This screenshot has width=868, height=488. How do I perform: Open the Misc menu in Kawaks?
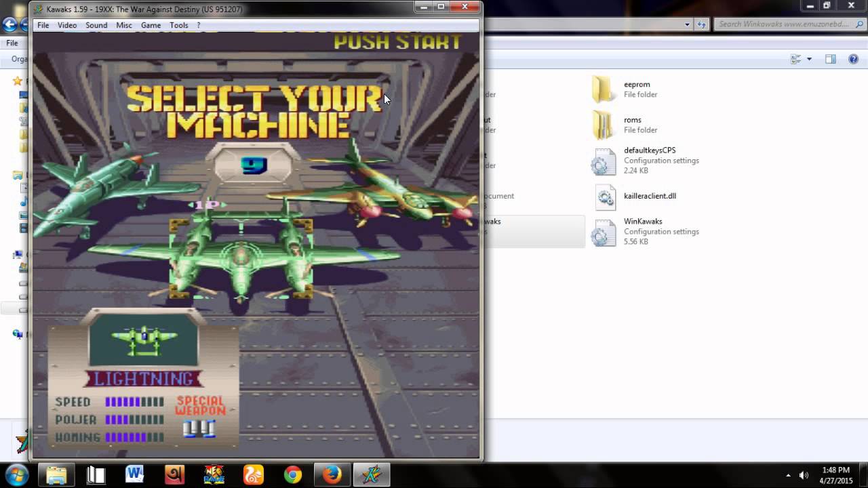pyautogui.click(x=124, y=25)
